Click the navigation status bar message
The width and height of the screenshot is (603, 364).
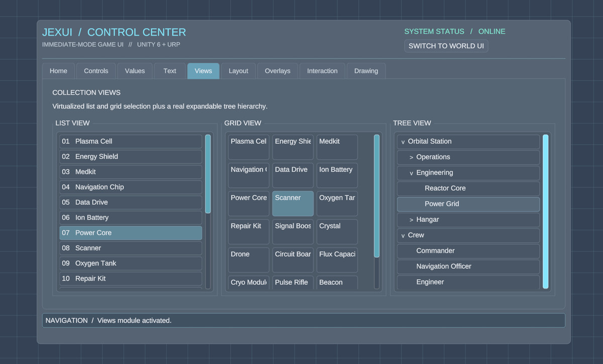tap(304, 320)
